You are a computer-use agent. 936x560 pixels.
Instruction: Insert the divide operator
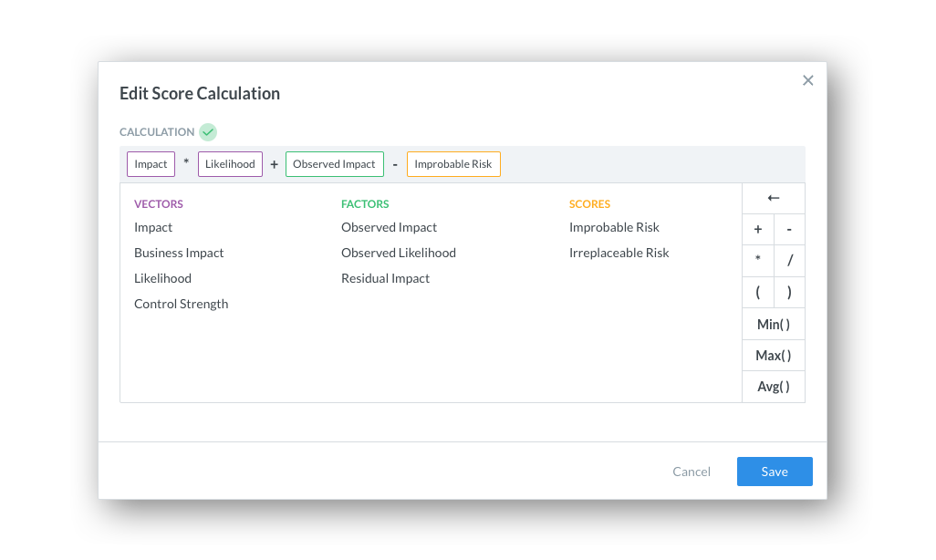click(789, 260)
